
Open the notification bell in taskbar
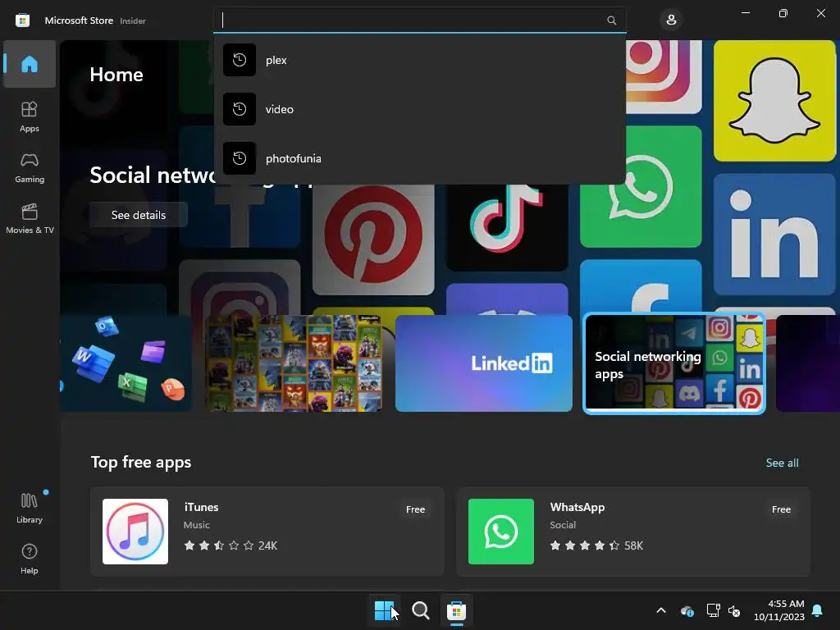[x=818, y=610]
